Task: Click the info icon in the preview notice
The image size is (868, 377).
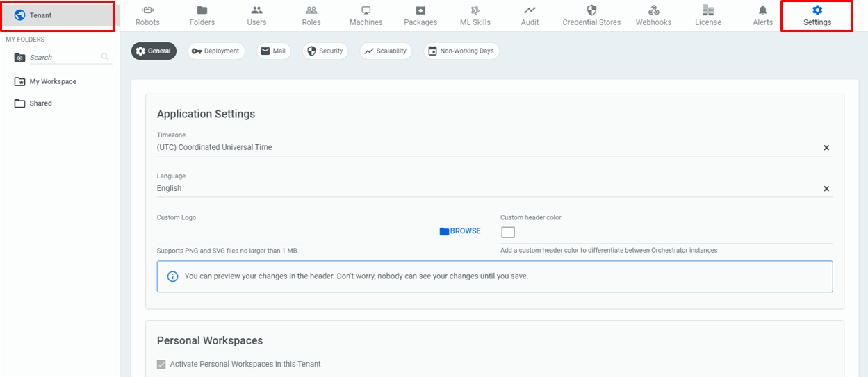Action: click(x=173, y=276)
